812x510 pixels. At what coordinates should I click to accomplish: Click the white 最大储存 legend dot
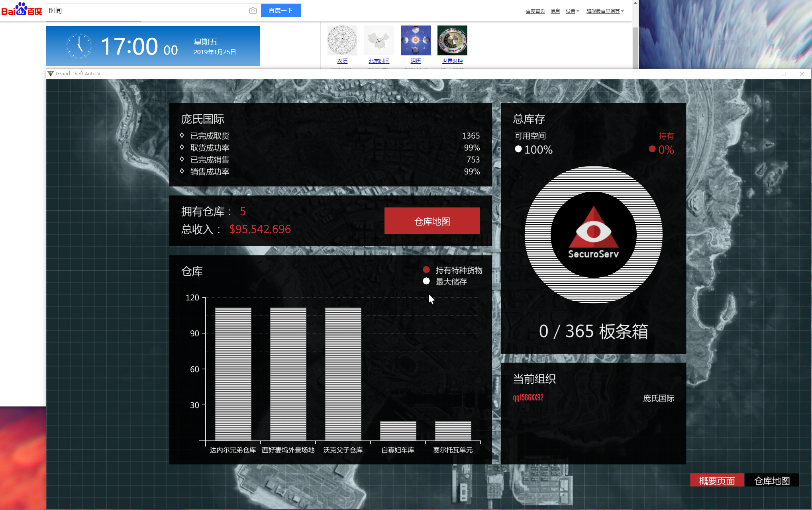426,281
